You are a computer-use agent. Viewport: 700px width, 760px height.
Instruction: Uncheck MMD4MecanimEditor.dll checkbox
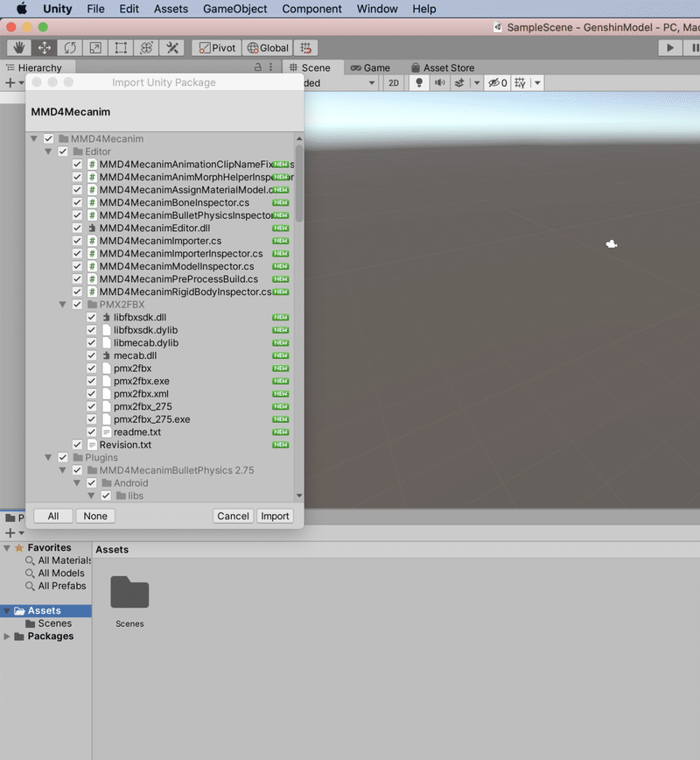click(x=77, y=228)
